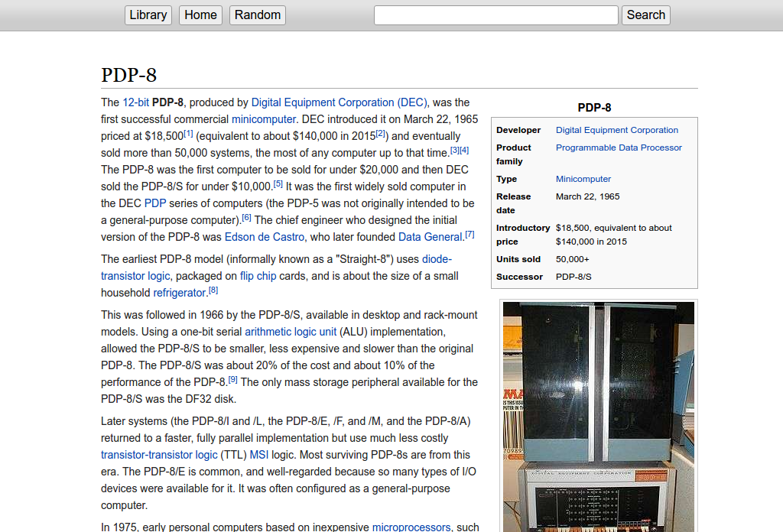This screenshot has width=783, height=532.
Task: Click the PDP-8 page title heading
Action: click(128, 75)
